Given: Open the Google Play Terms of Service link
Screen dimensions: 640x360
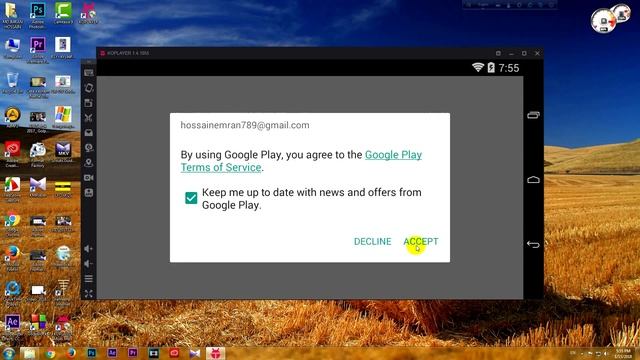Looking at the screenshot, I should 301,161.
